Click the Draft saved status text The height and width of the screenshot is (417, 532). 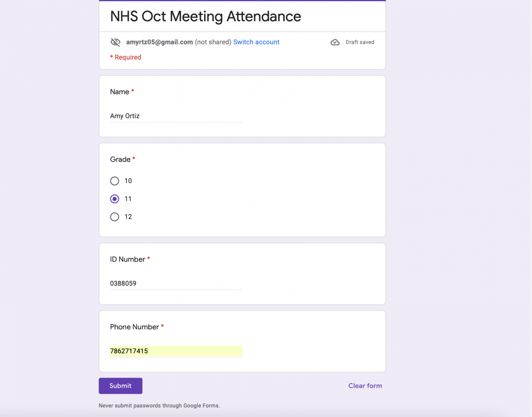(360, 42)
